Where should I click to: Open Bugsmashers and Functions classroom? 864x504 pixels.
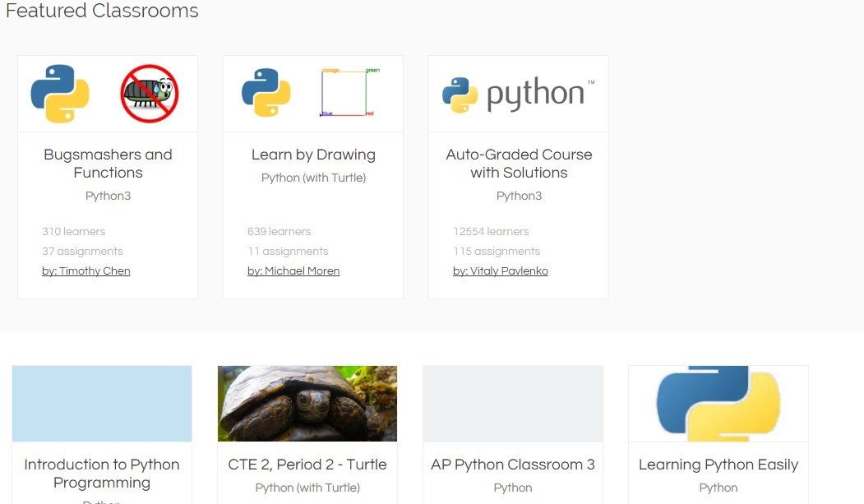coord(108,164)
